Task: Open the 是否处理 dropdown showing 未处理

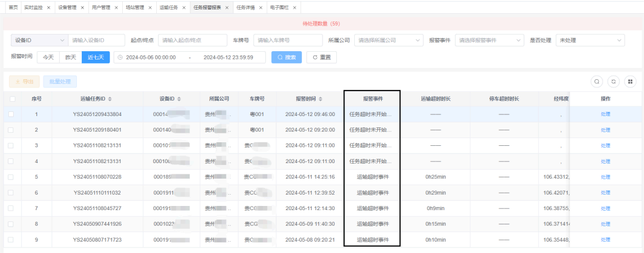Action: pyautogui.click(x=590, y=40)
